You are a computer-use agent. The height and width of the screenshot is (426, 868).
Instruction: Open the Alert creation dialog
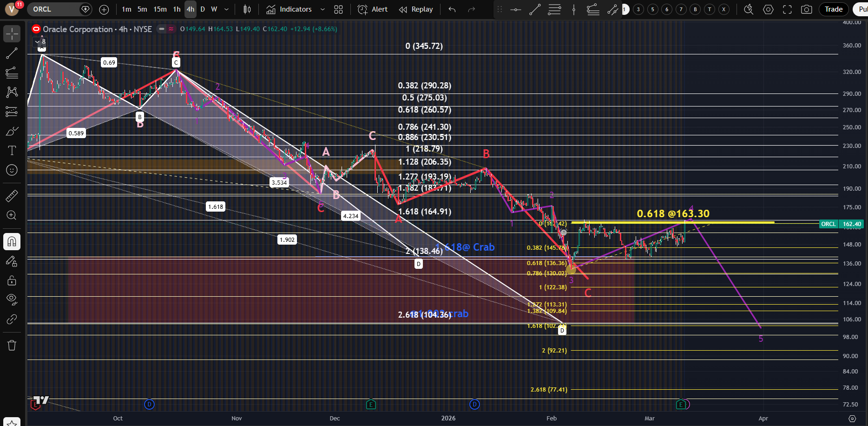point(373,9)
